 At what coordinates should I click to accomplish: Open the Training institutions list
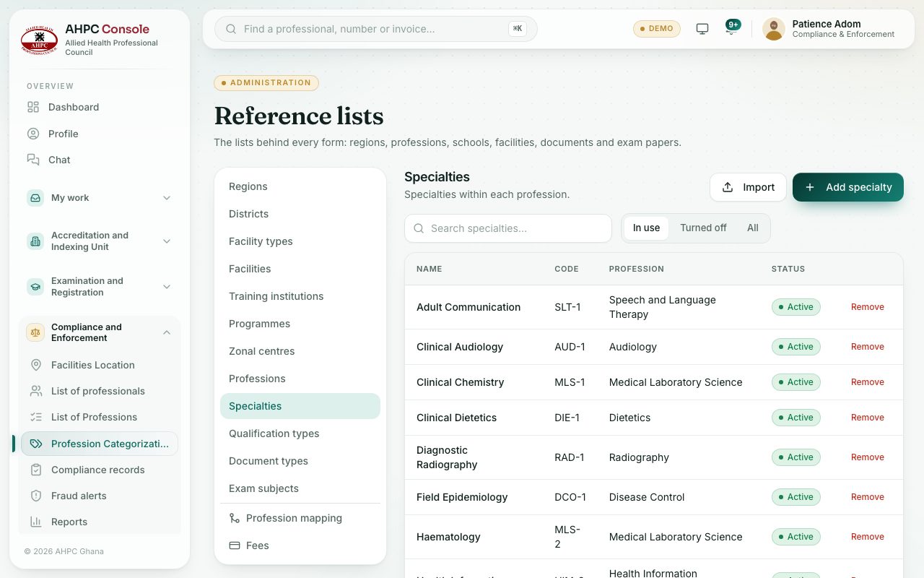coord(300,296)
